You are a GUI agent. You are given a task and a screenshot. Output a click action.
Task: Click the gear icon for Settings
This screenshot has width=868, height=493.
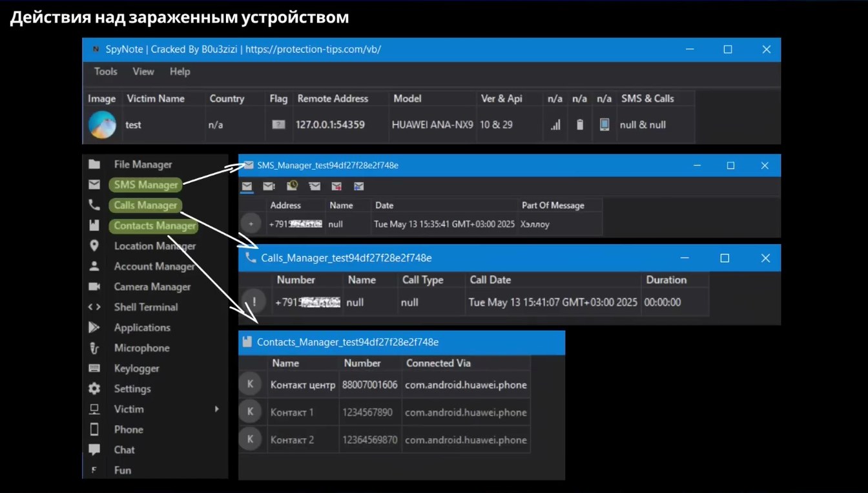(x=94, y=388)
